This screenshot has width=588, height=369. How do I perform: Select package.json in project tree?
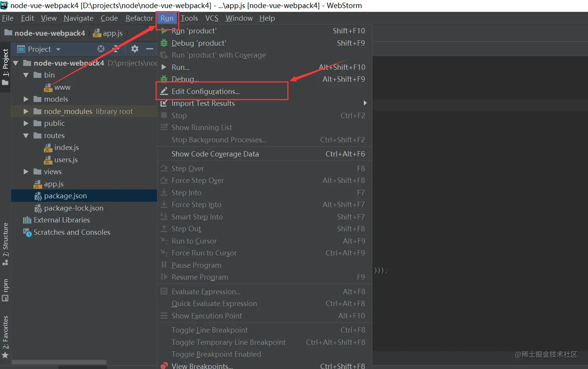[65, 196]
